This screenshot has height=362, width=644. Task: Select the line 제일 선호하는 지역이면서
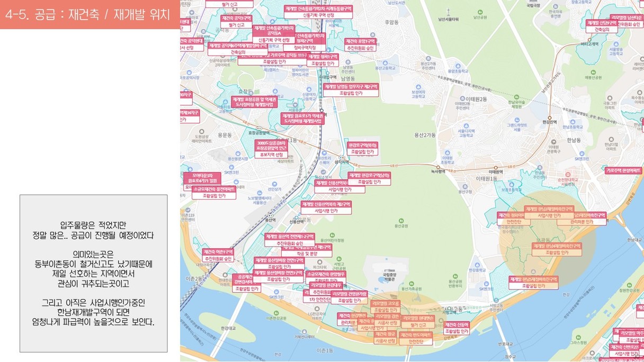93,273
